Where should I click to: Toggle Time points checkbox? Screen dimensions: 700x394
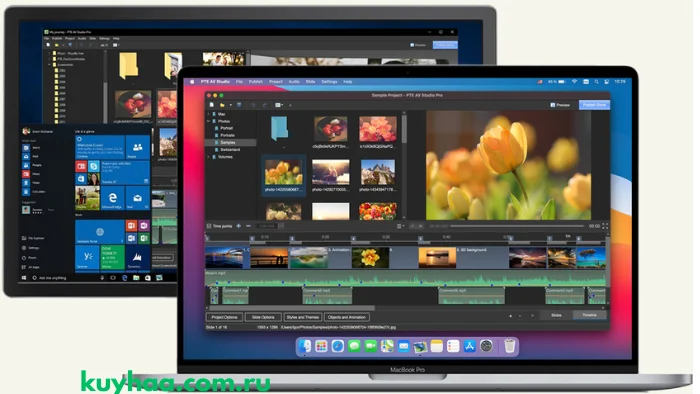[209, 226]
